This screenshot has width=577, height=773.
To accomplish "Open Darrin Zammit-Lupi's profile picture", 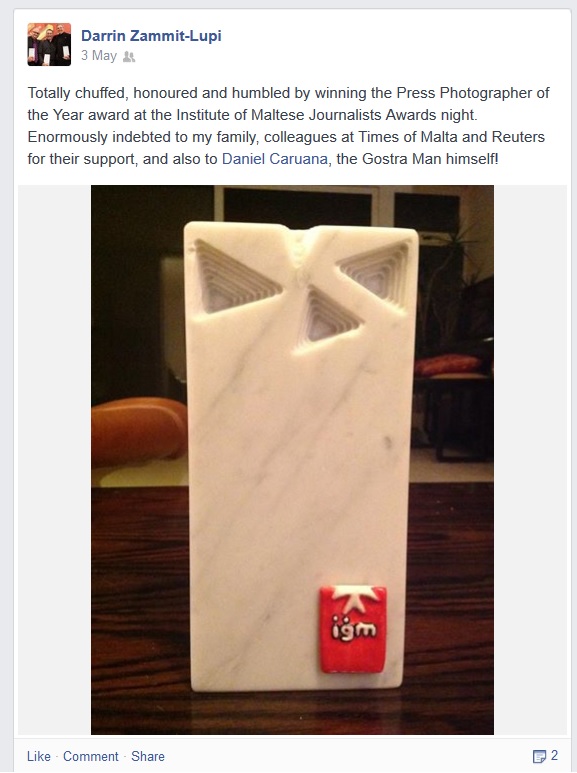I will [x=49, y=44].
